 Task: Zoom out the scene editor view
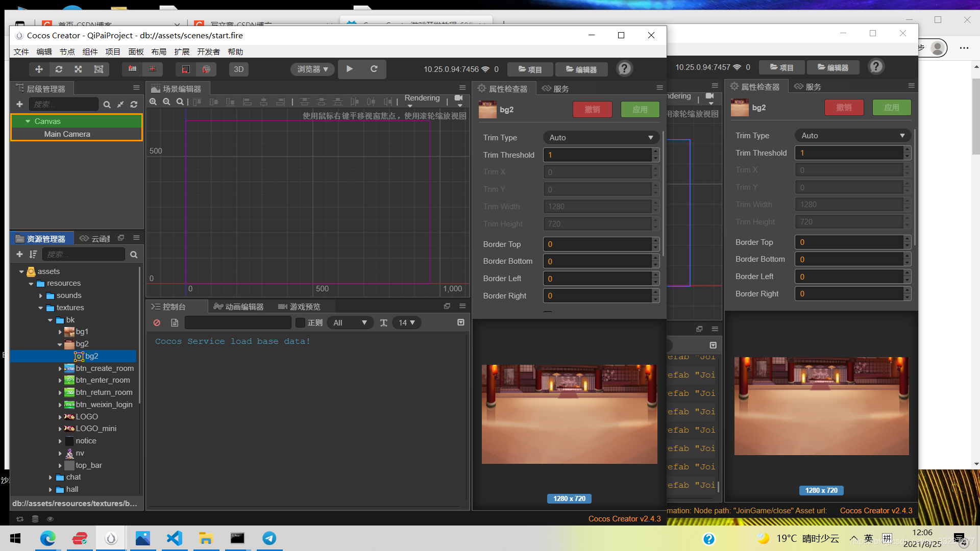166,102
